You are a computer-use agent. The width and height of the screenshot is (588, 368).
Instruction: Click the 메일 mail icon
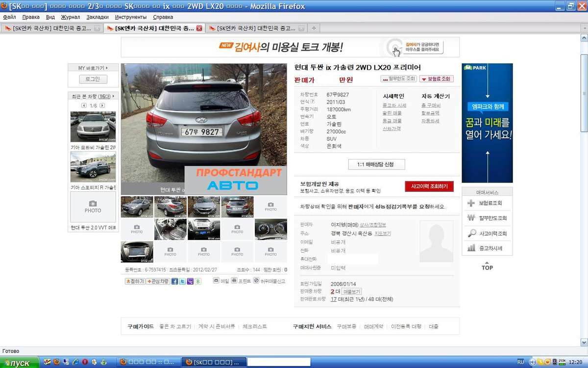pos(216,281)
